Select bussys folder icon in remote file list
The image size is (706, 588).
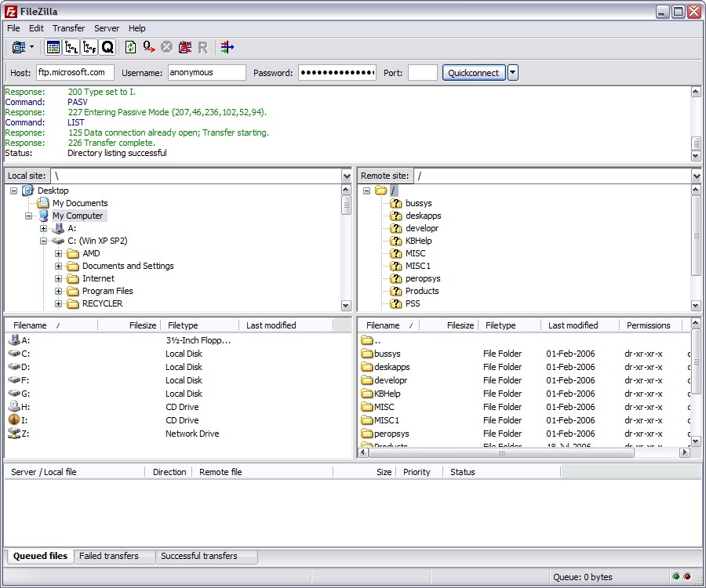pos(367,354)
